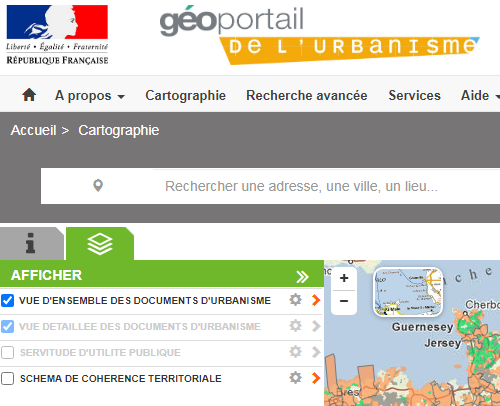
Task: Zoom out of the map with minus button
Action: (x=344, y=302)
